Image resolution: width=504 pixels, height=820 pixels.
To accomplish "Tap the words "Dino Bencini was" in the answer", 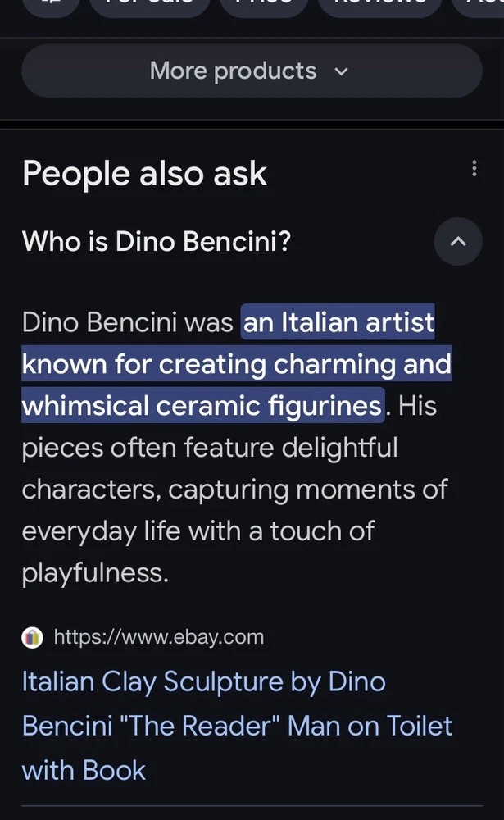I will click(128, 323).
